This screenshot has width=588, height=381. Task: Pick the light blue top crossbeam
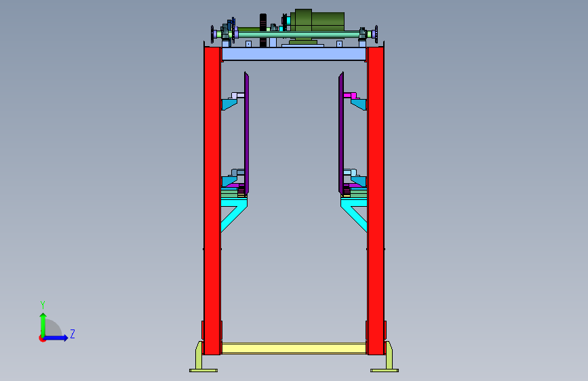pos(294,54)
